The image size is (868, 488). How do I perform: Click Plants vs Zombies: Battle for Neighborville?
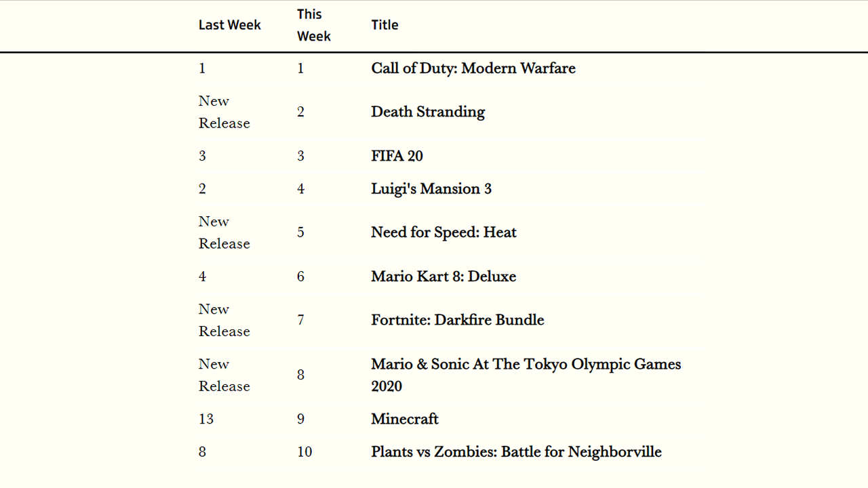(x=516, y=452)
